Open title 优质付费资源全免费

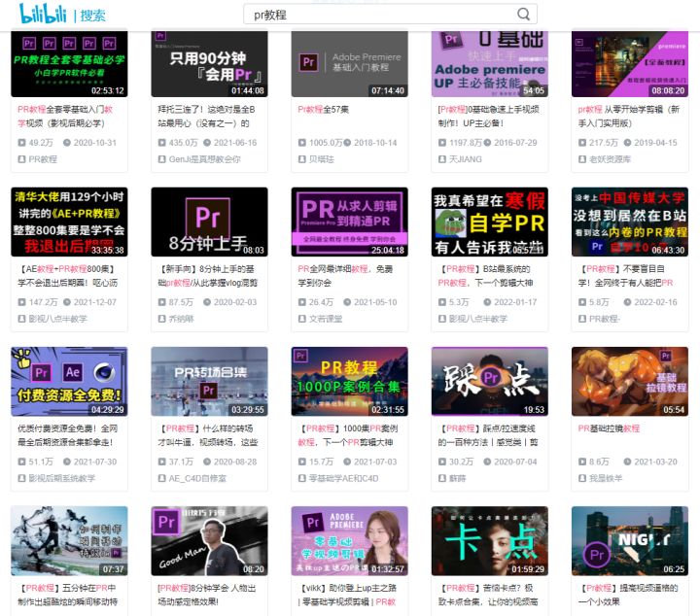coord(67,435)
